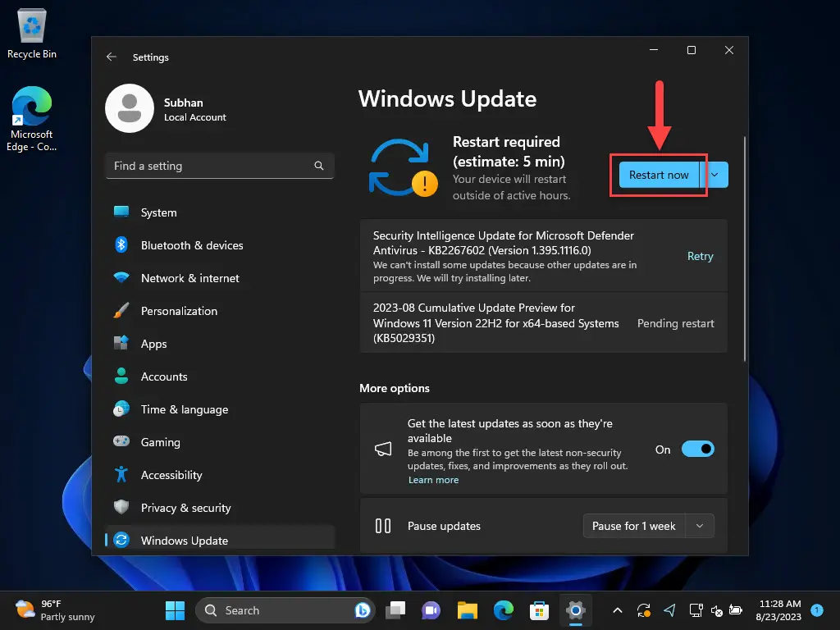
Task: Click the Pending restart status text
Action: (676, 323)
